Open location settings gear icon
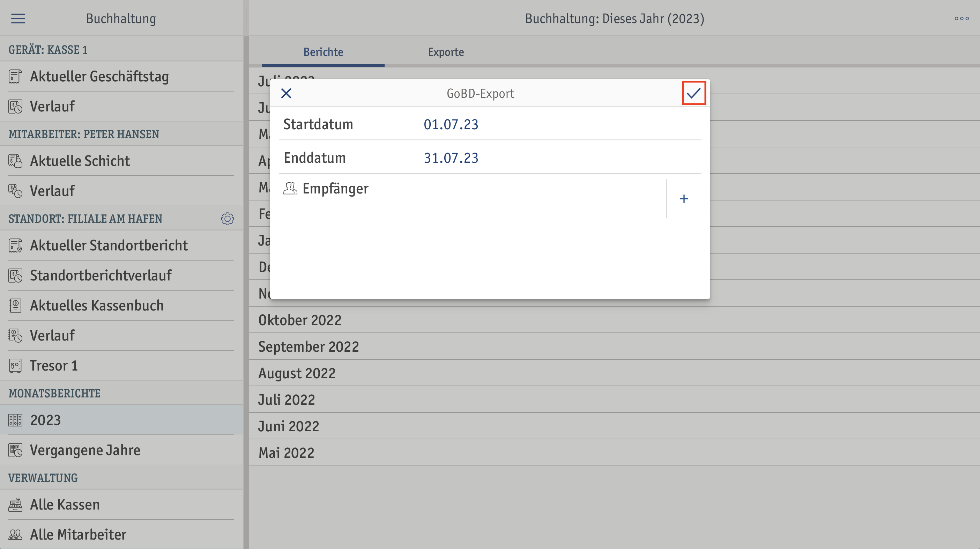Screen dimensions: 980x549 (228, 219)
